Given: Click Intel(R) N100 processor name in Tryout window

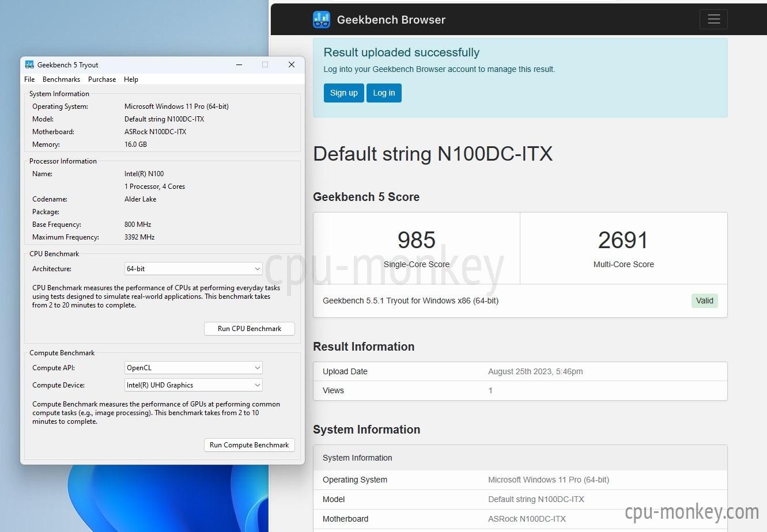Looking at the screenshot, I should coord(144,174).
